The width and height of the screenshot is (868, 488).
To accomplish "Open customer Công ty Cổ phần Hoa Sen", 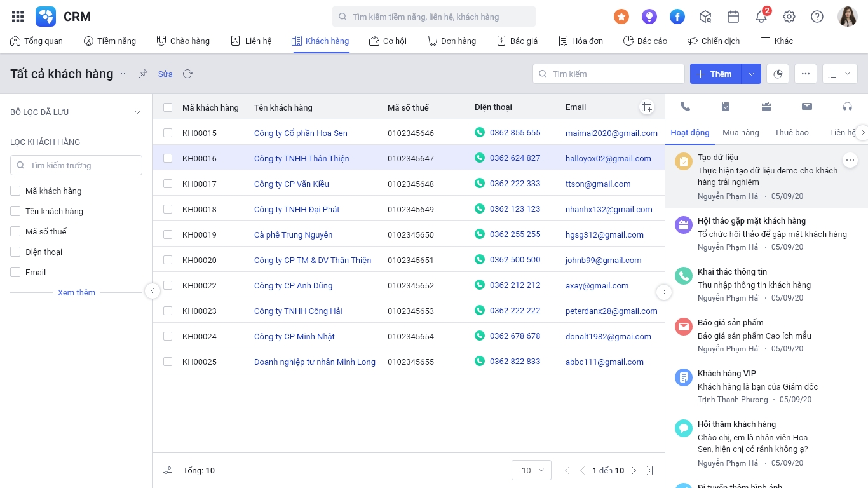I will click(x=301, y=133).
